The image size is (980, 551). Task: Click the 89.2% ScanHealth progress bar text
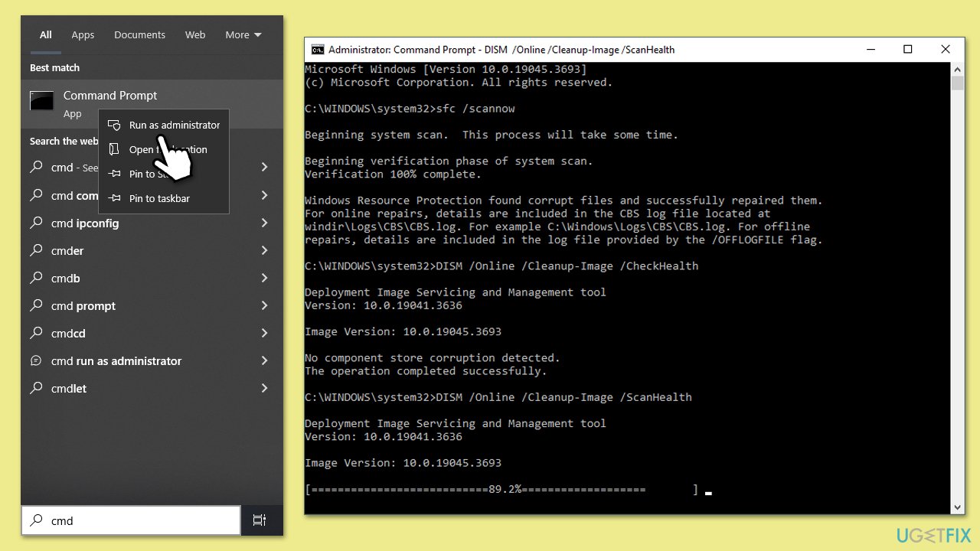click(x=501, y=490)
